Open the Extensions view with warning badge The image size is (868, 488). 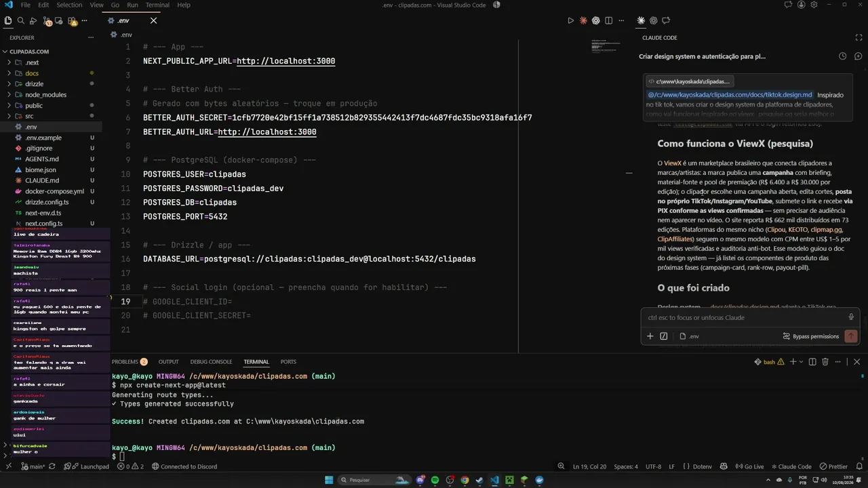[72, 21]
